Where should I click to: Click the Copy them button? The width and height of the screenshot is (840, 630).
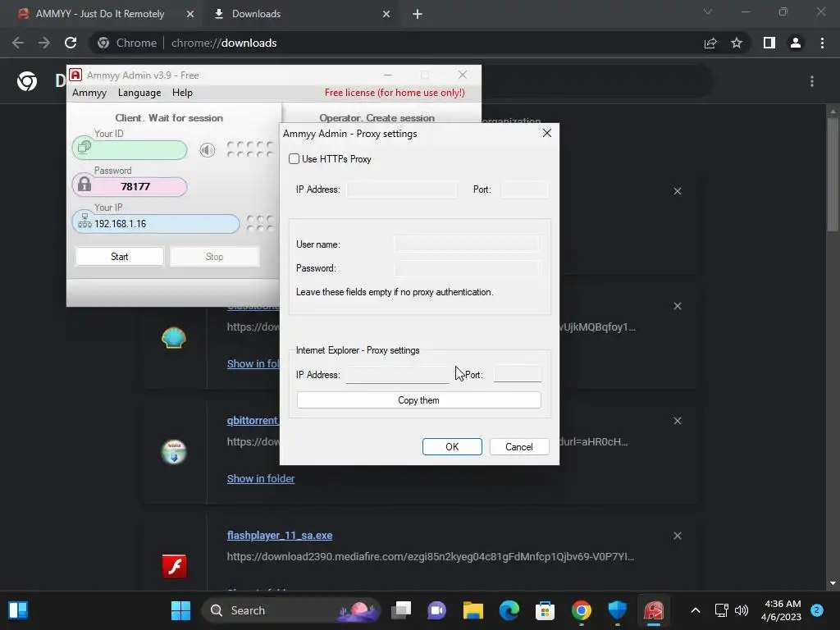click(418, 400)
